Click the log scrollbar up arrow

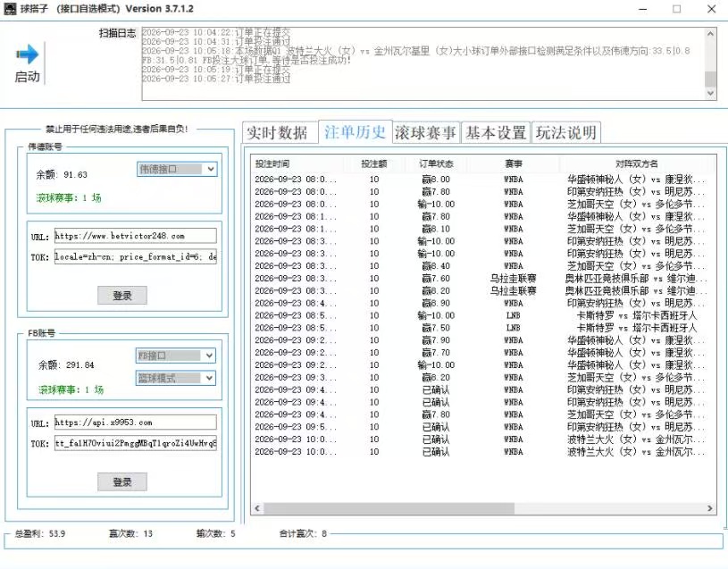710,33
